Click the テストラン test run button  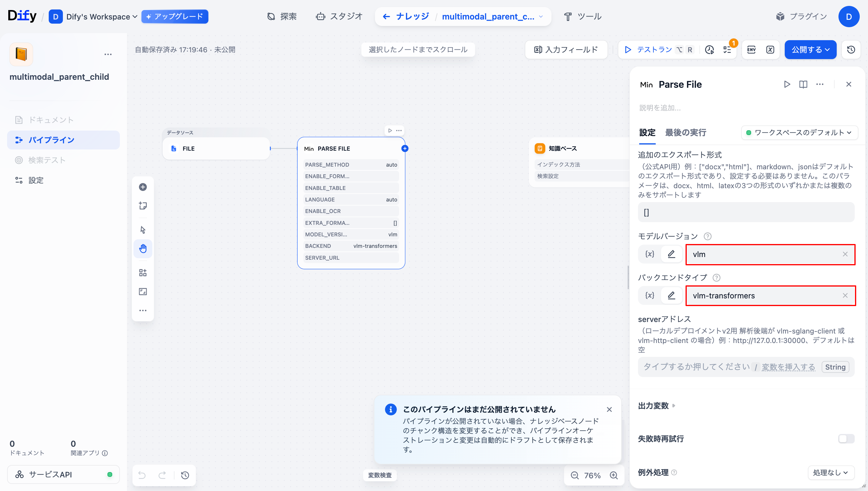(x=649, y=50)
